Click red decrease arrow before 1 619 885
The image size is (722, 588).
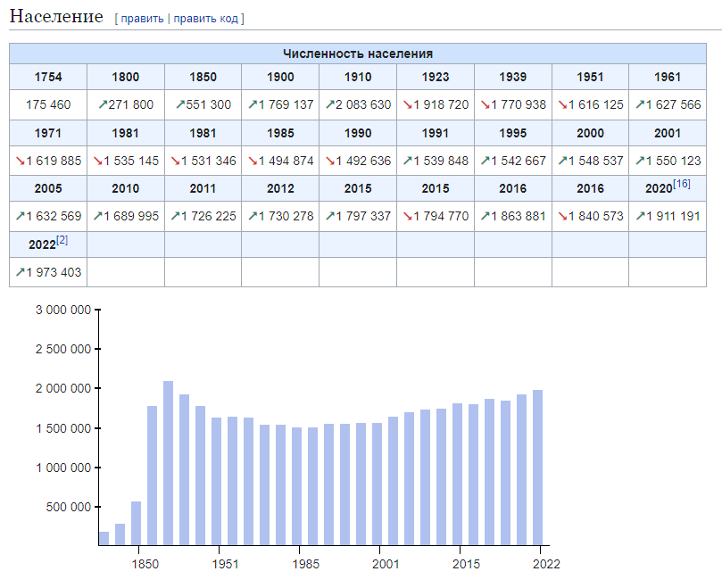[x=21, y=161]
